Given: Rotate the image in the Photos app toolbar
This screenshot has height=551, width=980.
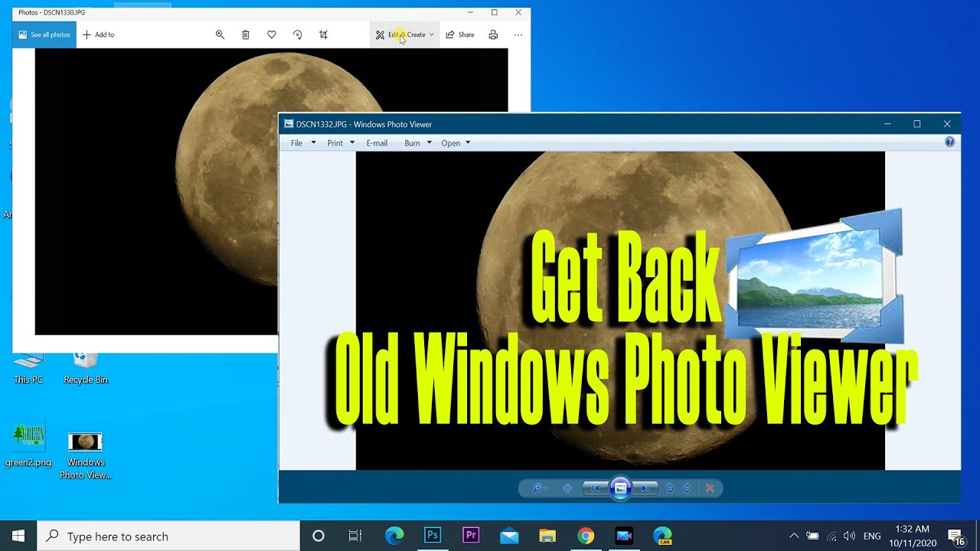Looking at the screenshot, I should (x=298, y=34).
